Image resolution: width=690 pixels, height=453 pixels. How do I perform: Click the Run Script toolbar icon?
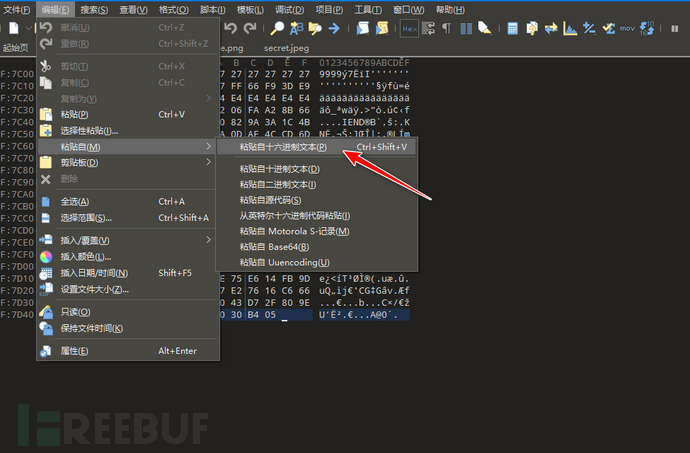(x=363, y=29)
